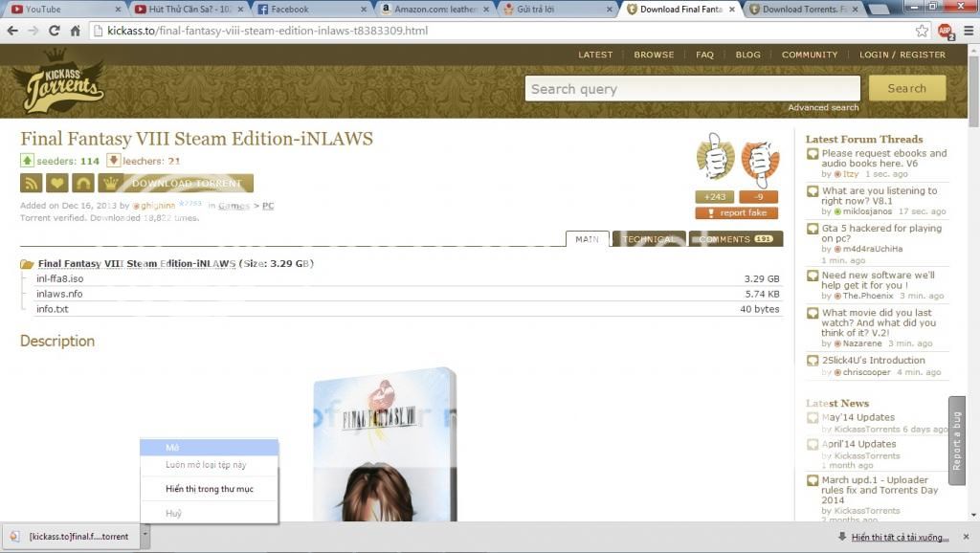Close the downloads bar with X

(967, 537)
